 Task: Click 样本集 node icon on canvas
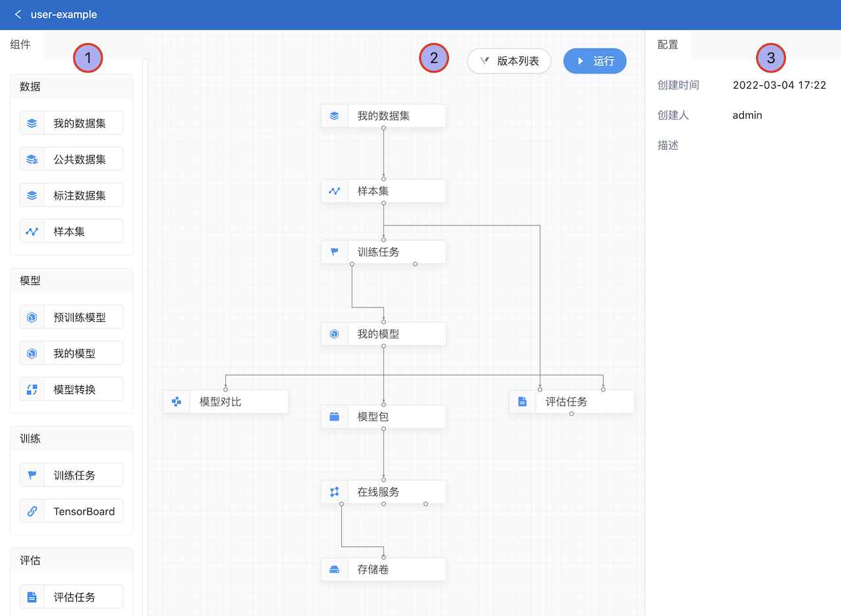pos(334,191)
